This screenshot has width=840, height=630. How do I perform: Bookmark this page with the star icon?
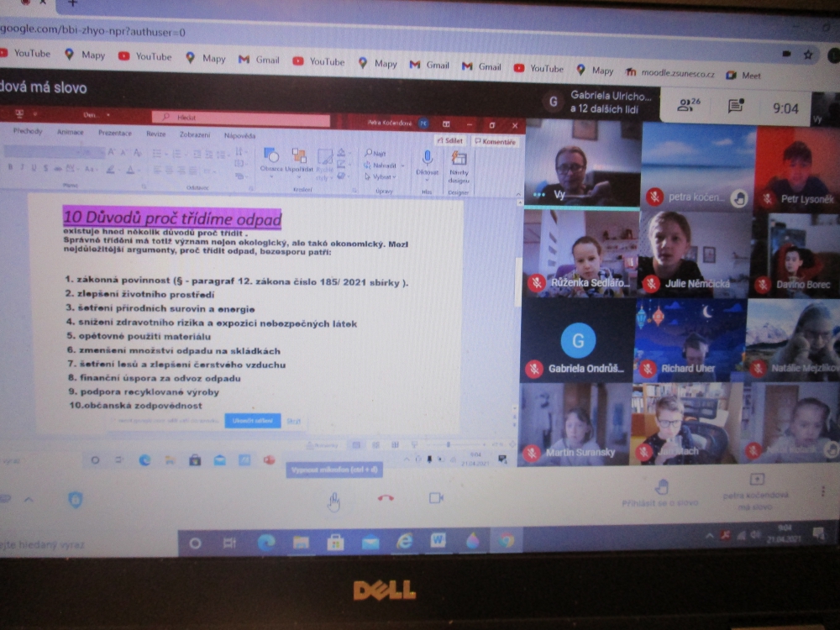tap(808, 54)
